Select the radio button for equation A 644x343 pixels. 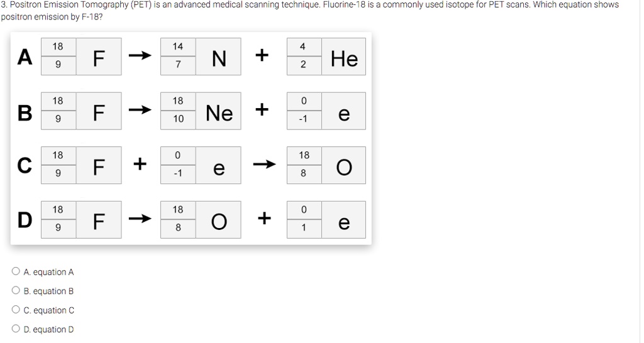(16, 271)
